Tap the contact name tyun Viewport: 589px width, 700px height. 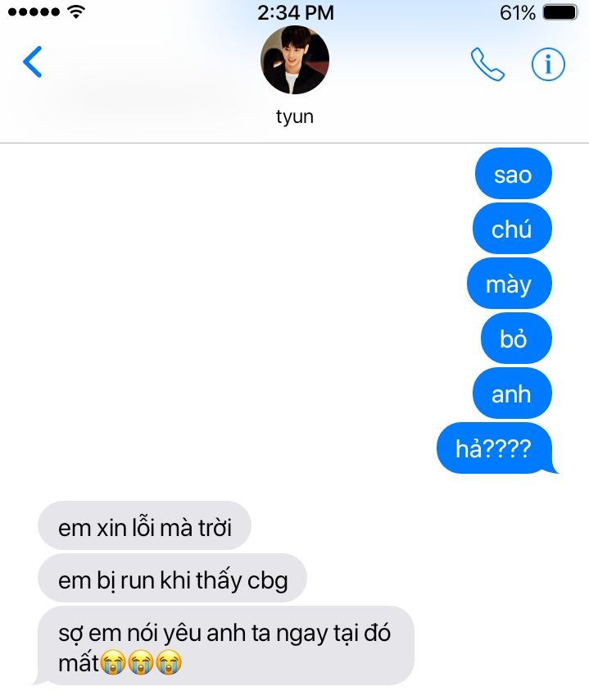[x=295, y=117]
